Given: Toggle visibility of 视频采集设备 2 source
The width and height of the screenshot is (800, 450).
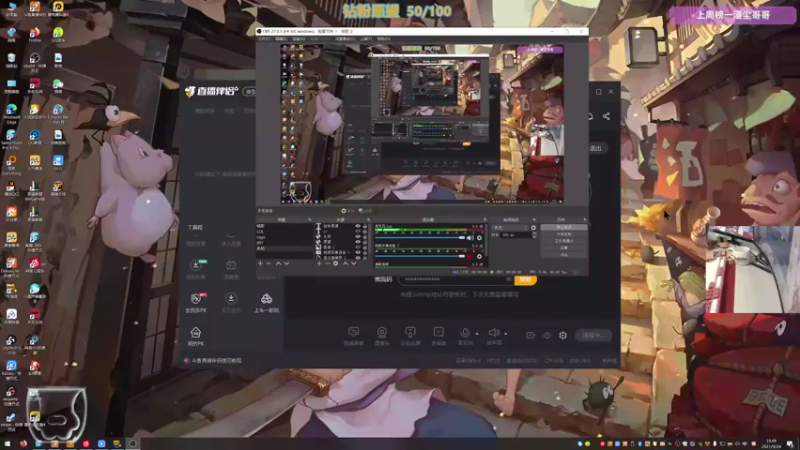Looking at the screenshot, I should pyautogui.click(x=358, y=252).
